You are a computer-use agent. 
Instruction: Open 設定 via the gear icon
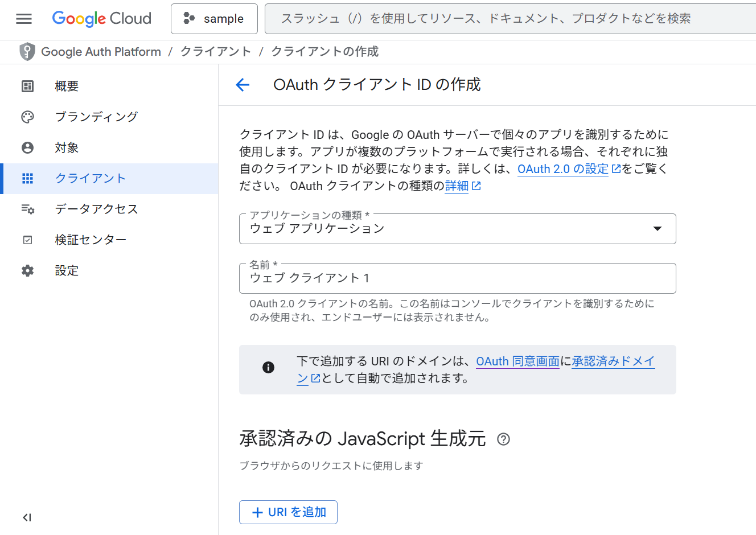[27, 270]
